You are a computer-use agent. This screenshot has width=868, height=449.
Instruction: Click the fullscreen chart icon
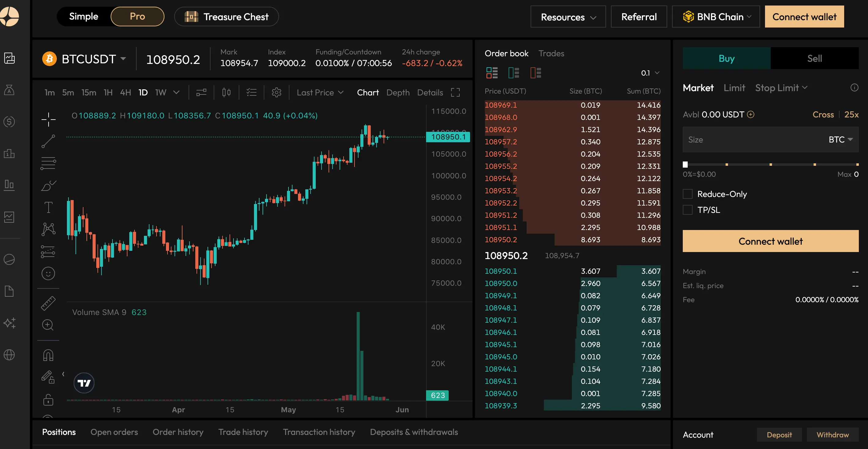[x=455, y=92]
